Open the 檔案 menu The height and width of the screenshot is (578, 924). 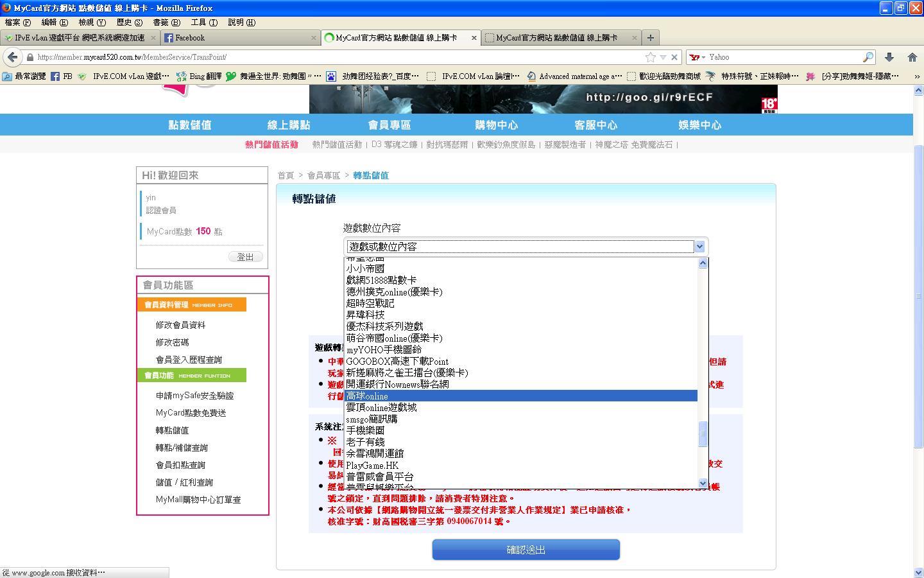[17, 22]
